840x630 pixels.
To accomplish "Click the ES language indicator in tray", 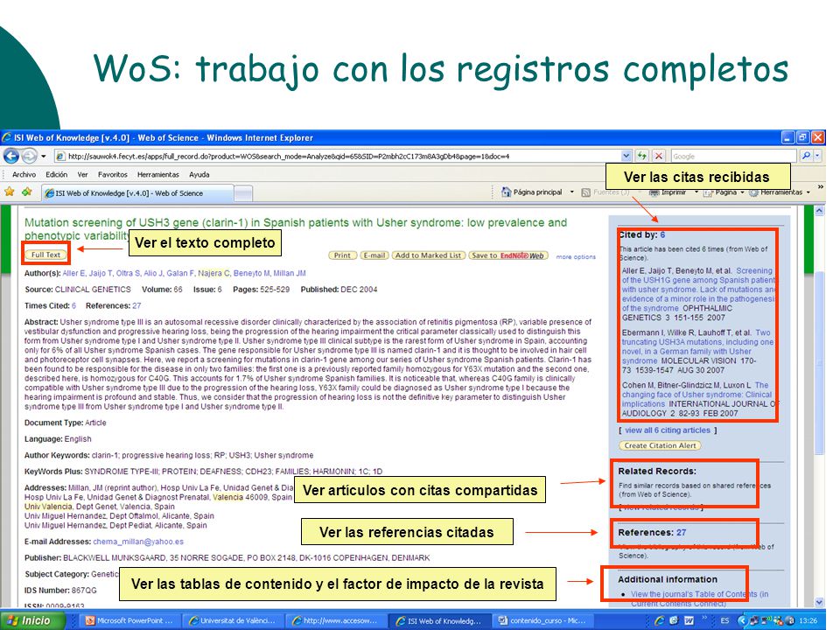I will 724,621.
